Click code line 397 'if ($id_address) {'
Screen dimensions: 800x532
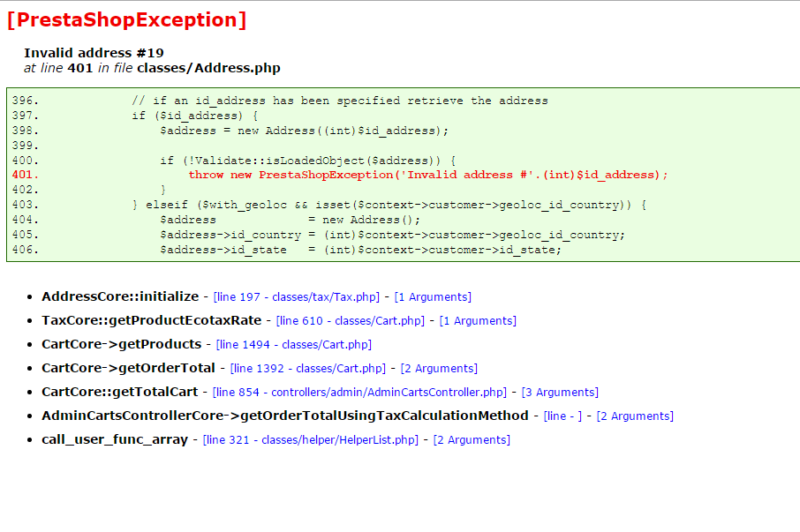[195, 116]
